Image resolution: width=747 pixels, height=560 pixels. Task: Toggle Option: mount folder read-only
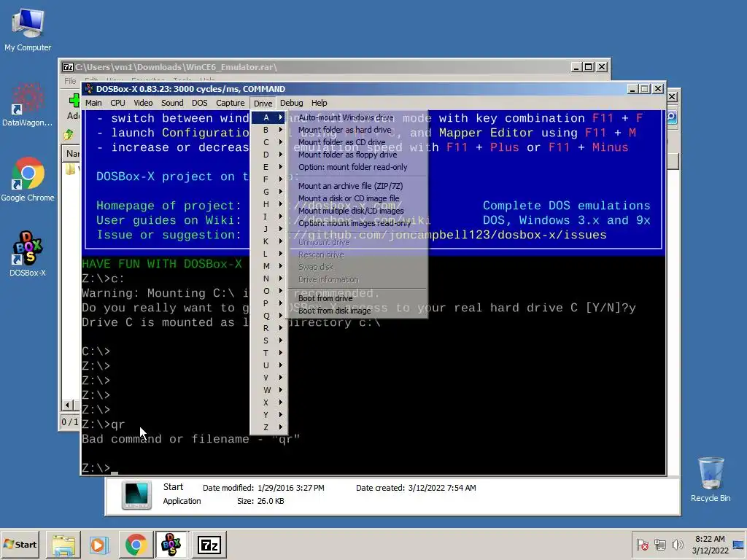(357, 167)
